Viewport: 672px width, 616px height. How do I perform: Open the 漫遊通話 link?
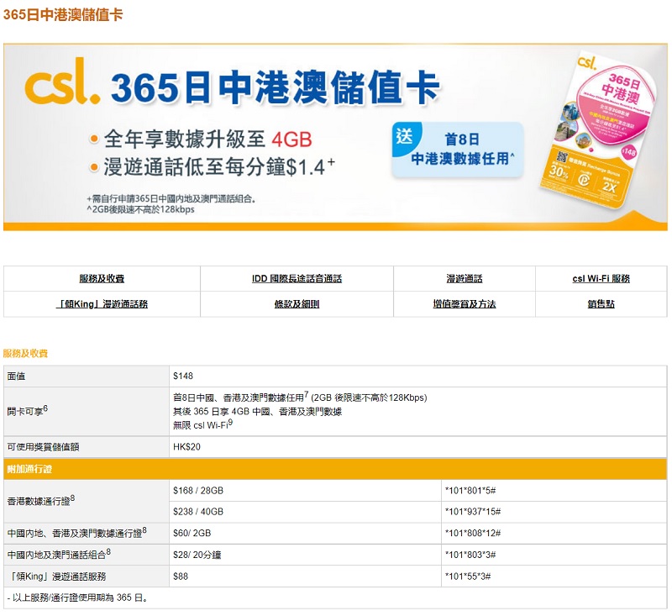[x=465, y=279]
